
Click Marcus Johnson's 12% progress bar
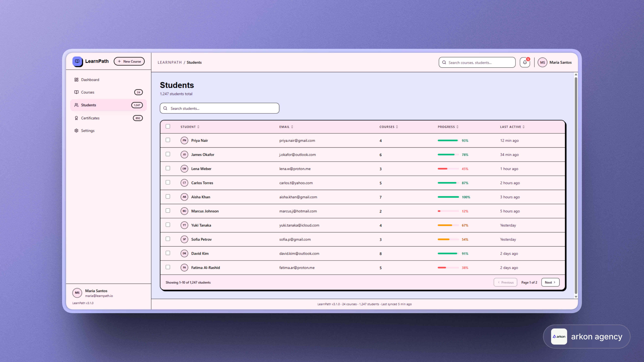[x=448, y=211]
